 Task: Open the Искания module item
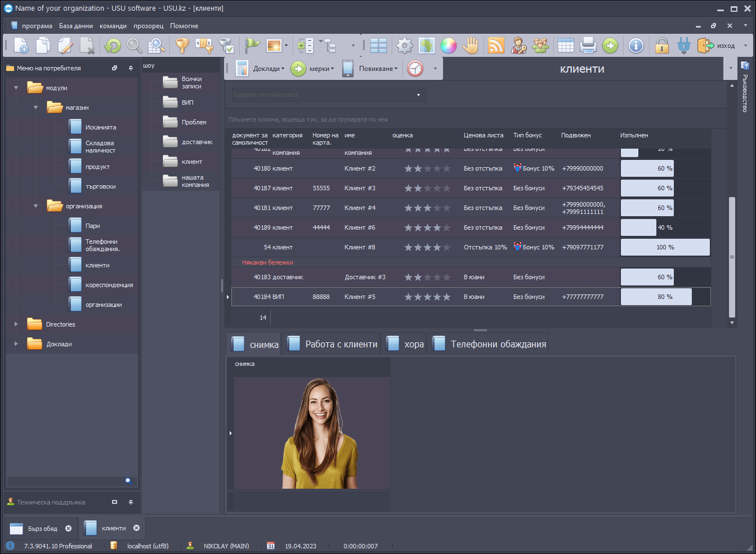[92, 127]
